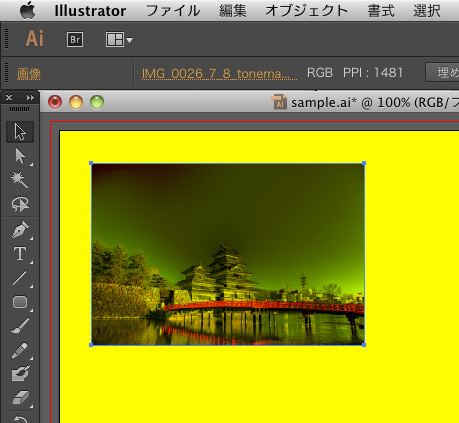459x423 pixels.
Task: Open the 編集 menu
Action: tap(233, 11)
